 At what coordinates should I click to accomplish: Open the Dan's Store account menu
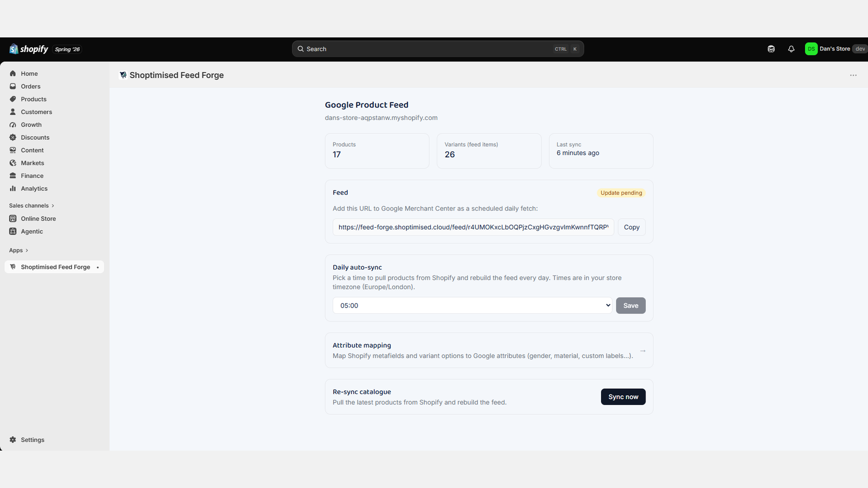pos(835,49)
